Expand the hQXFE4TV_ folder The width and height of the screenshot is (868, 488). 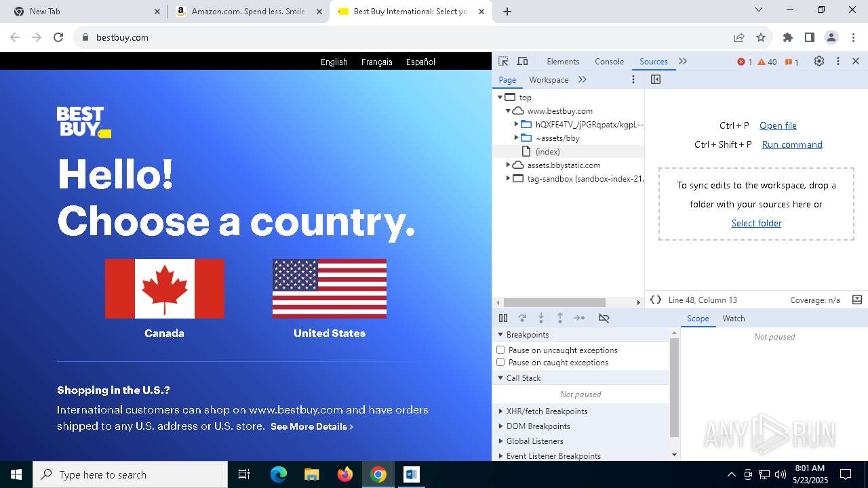pyautogui.click(x=516, y=124)
